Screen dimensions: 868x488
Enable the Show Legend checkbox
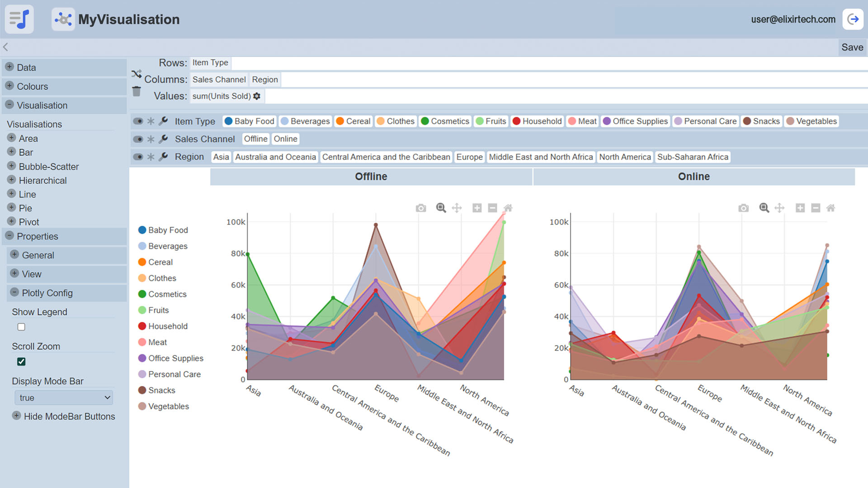[21, 327]
